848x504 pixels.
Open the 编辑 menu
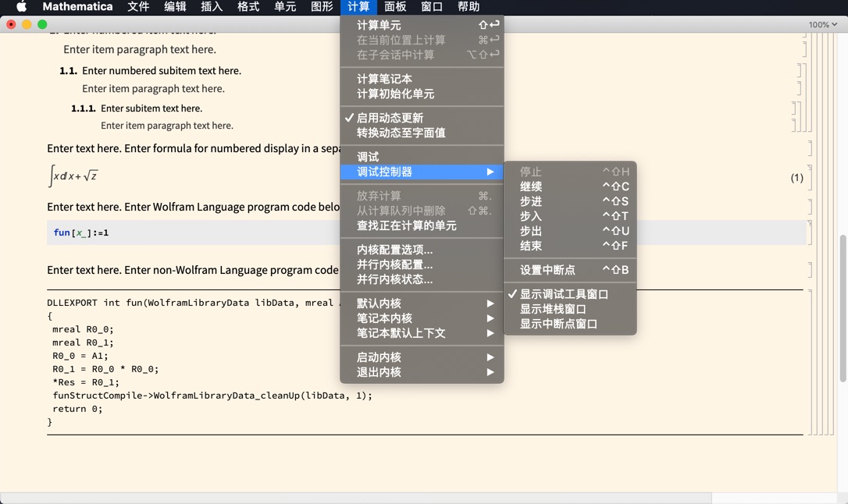[175, 6]
